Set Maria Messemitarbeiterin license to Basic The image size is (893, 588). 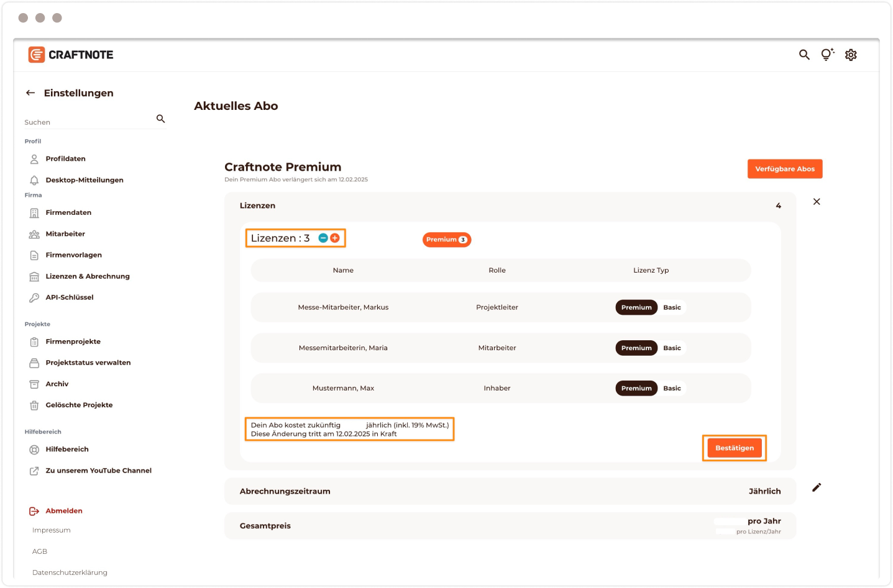tap(672, 348)
